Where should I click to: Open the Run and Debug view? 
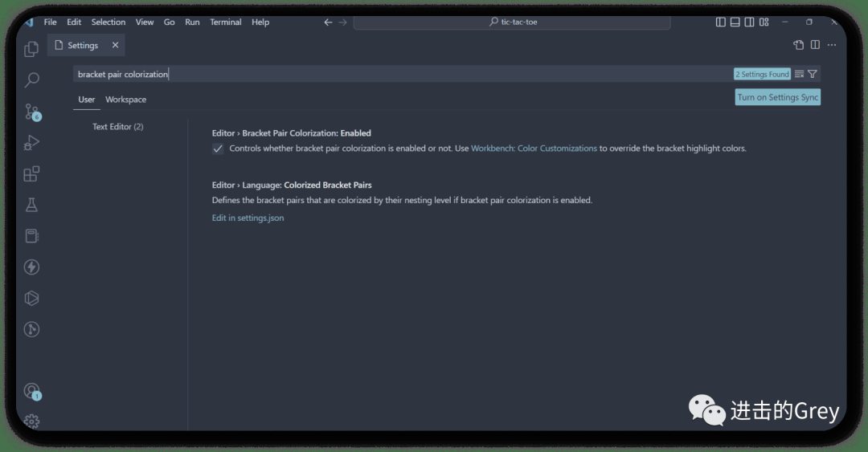(31, 143)
